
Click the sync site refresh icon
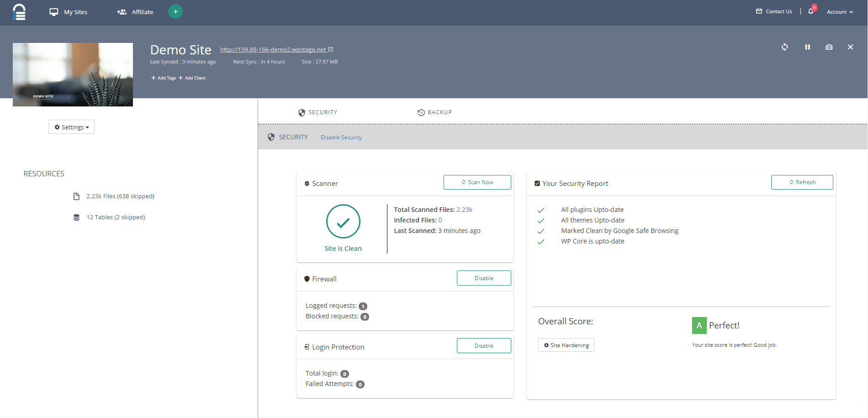(x=784, y=47)
